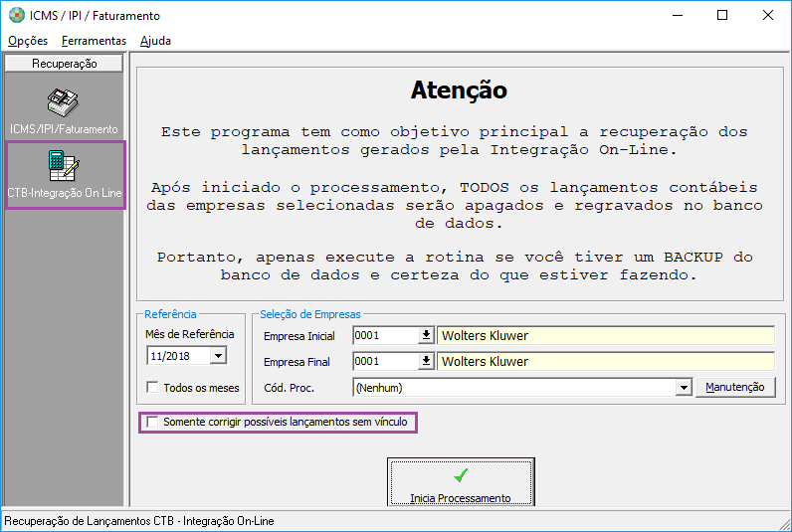The height and width of the screenshot is (532, 792).
Task: Click the Seleção de Empresas group title
Action: tap(310, 314)
